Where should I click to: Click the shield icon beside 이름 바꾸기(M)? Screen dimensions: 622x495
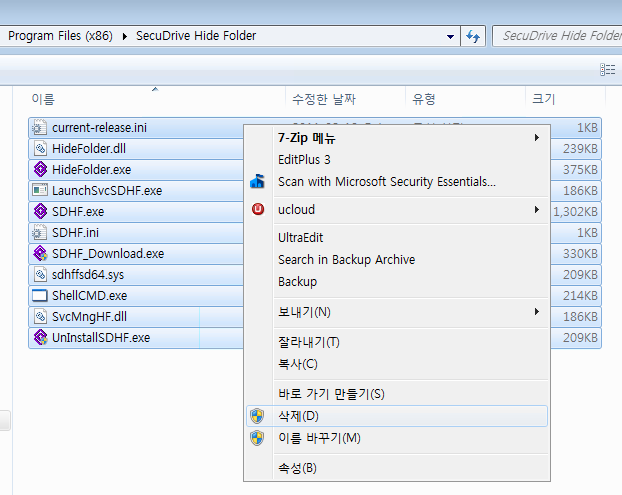click(x=257, y=438)
